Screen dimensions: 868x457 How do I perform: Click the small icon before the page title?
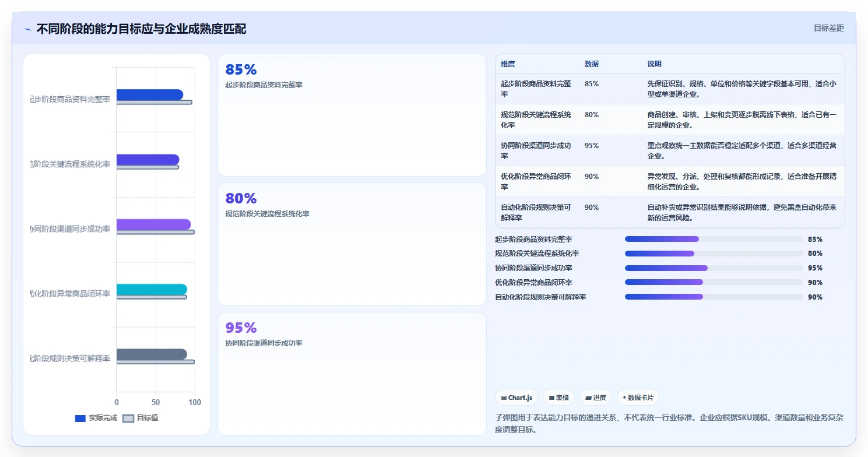[x=28, y=29]
